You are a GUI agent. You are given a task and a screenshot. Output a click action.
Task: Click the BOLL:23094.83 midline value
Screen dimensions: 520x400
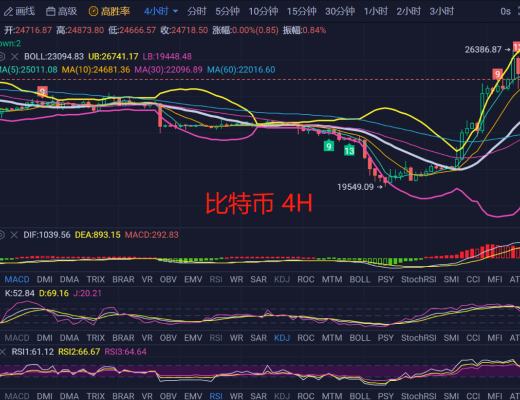tap(54, 56)
